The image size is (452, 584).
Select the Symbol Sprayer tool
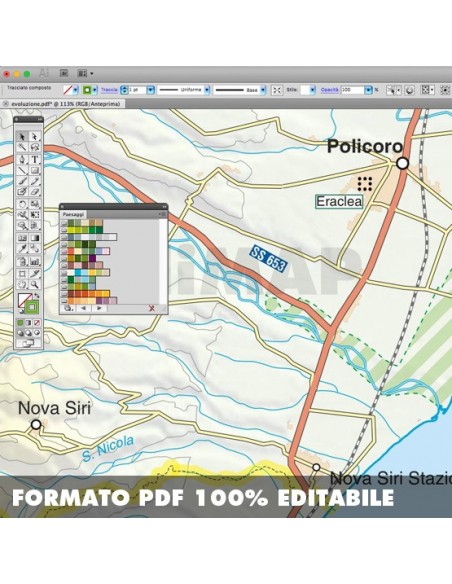22,261
